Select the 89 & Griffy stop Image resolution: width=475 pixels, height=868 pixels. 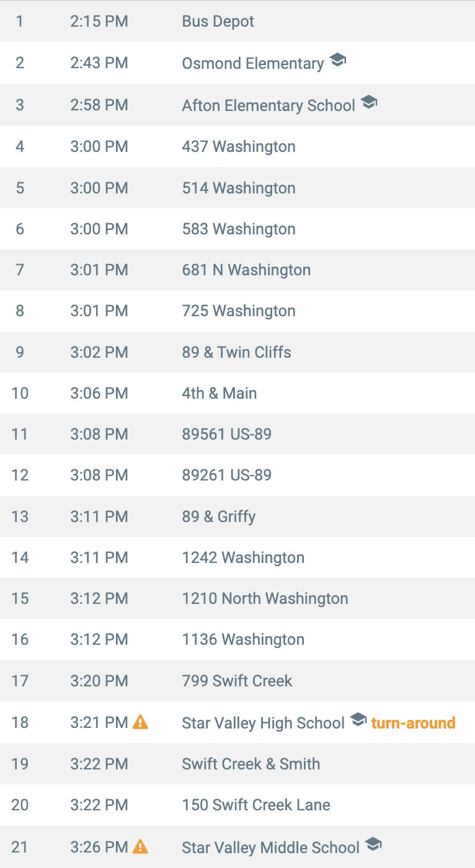(x=238, y=516)
